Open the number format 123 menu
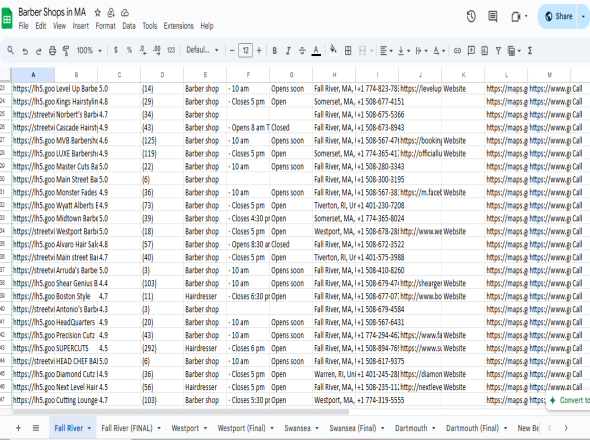Viewport: 590px width, 440px height. (x=171, y=50)
